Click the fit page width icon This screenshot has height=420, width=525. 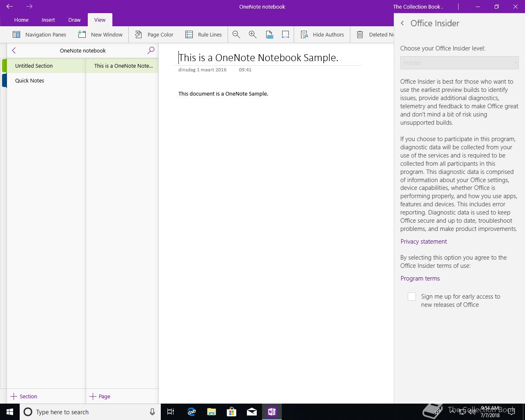pyautogui.click(x=285, y=34)
